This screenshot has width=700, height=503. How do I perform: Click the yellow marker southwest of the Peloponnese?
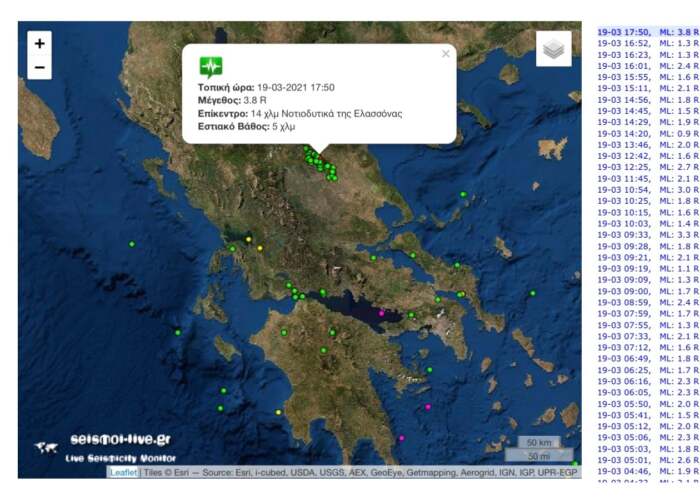tap(278, 412)
